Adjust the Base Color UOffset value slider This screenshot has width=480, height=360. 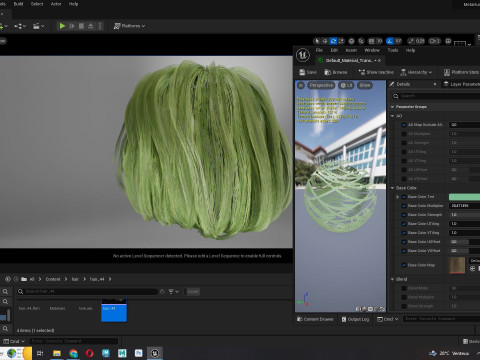click(464, 242)
